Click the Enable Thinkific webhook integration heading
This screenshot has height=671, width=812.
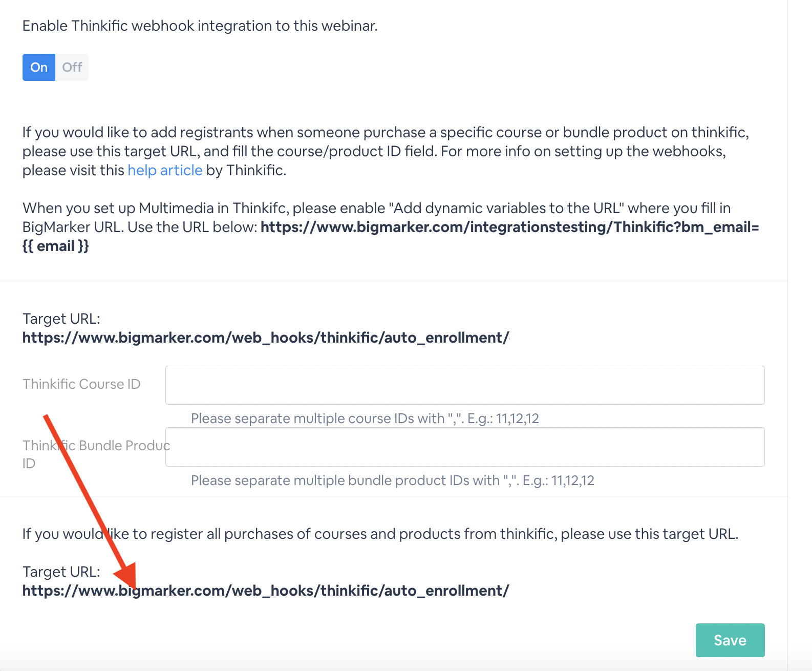pos(200,26)
